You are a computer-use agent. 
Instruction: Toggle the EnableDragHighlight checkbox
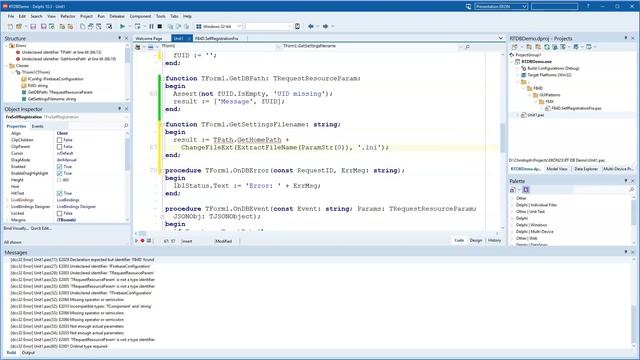click(60, 173)
